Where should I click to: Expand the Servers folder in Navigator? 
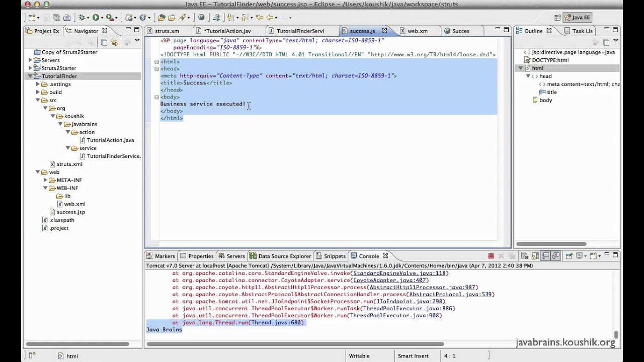click(x=30, y=60)
